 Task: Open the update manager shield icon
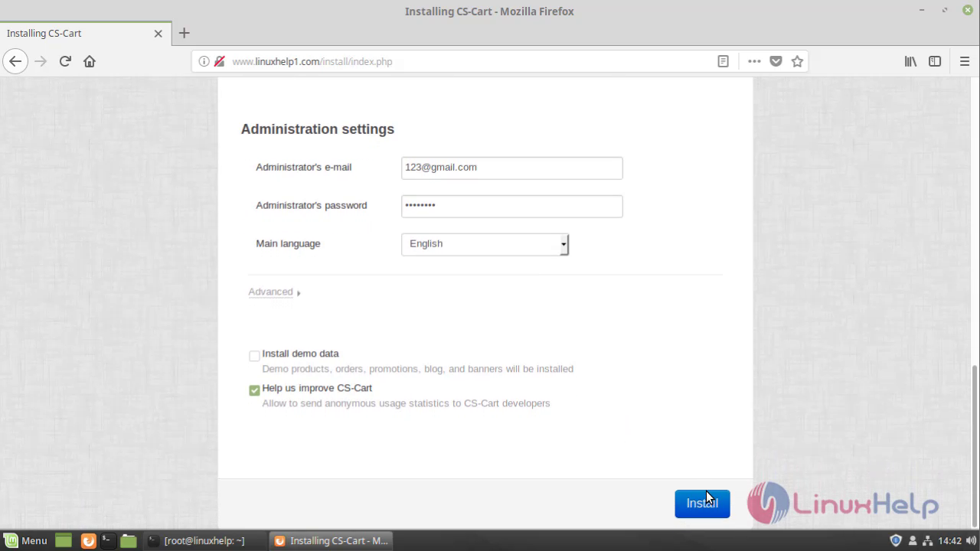point(896,540)
